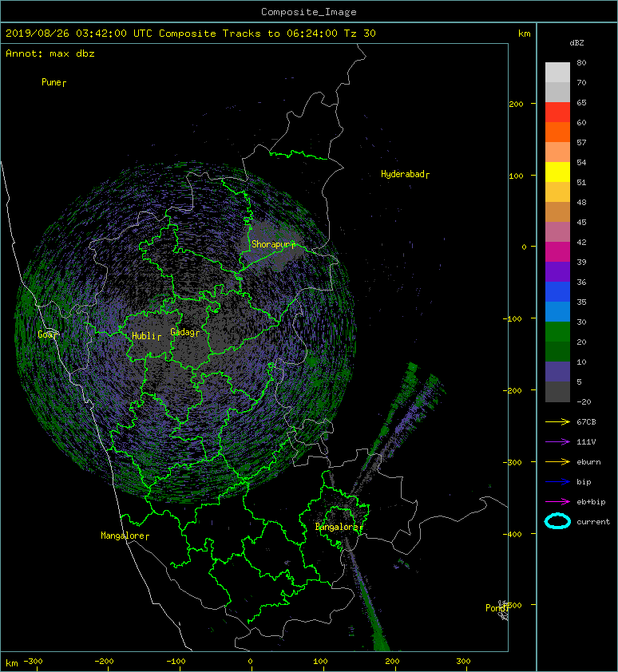The height and width of the screenshot is (672, 618).
Task: Click the amber 48–51 dBZ swatch
Action: point(557,192)
